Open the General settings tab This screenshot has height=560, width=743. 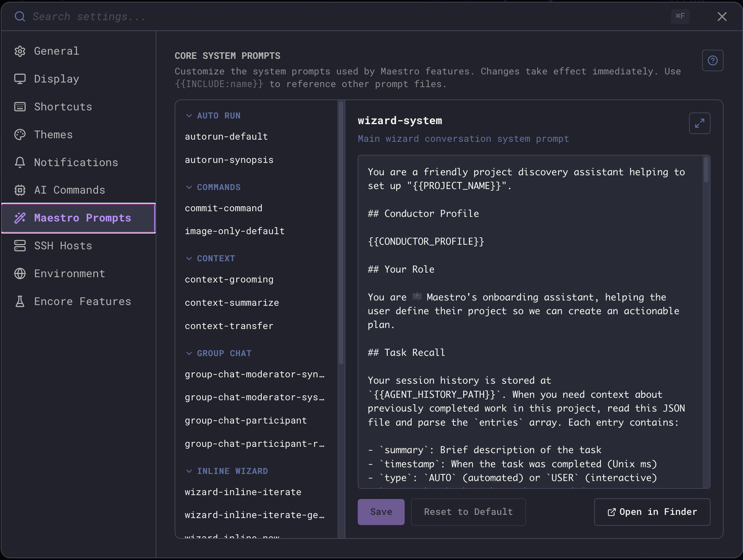coord(78,51)
